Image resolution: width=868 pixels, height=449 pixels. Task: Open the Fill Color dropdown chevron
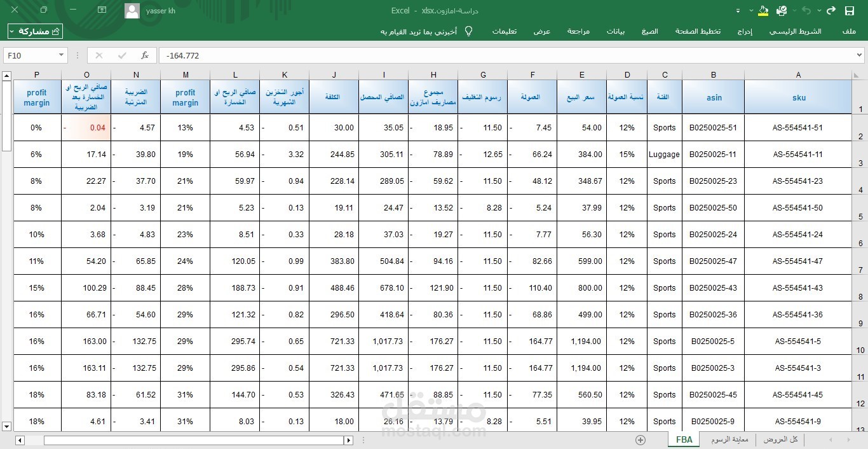pos(751,11)
